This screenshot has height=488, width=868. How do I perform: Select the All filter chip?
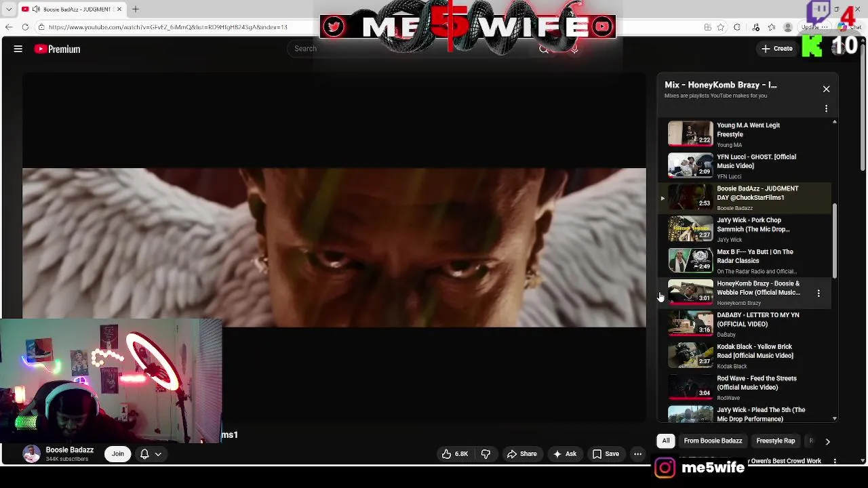point(666,441)
